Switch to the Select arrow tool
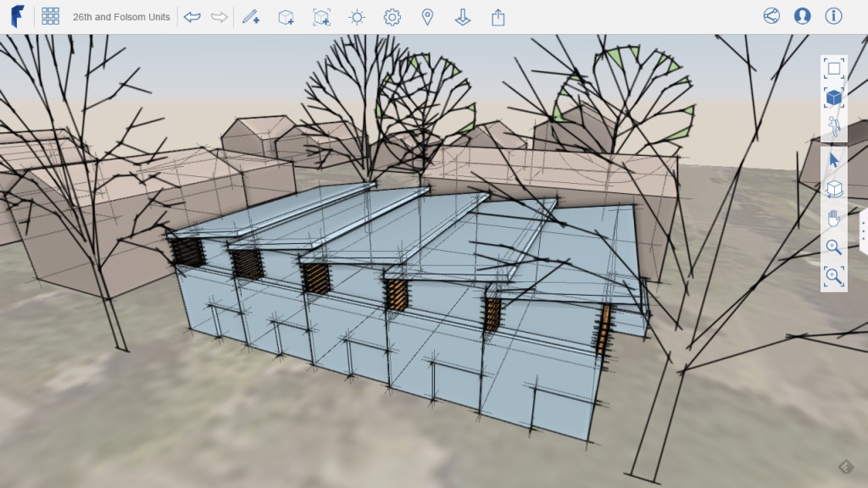This screenshot has height=488, width=868. point(834,158)
